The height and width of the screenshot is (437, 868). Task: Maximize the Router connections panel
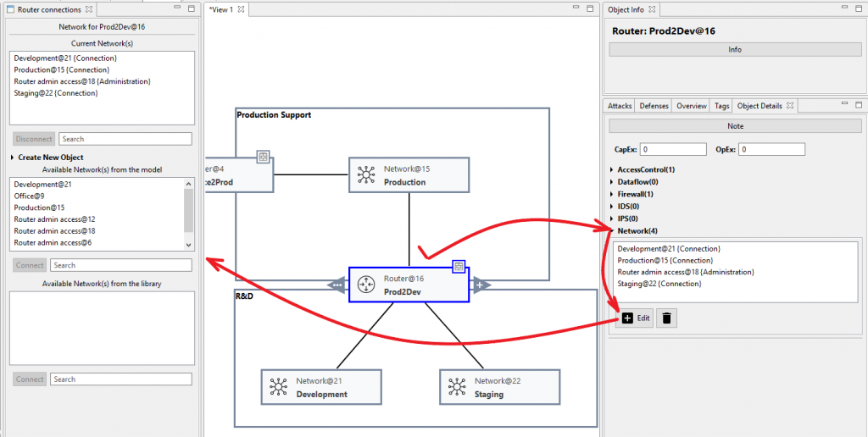(191, 8)
